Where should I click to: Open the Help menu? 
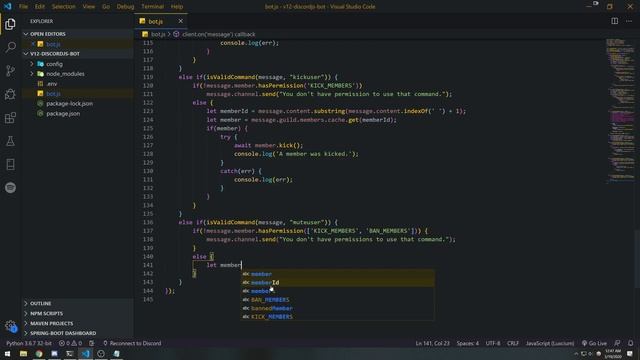pos(177,7)
